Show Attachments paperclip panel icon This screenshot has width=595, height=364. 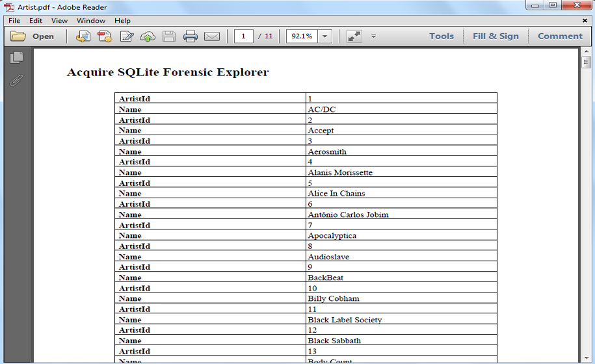click(16, 80)
